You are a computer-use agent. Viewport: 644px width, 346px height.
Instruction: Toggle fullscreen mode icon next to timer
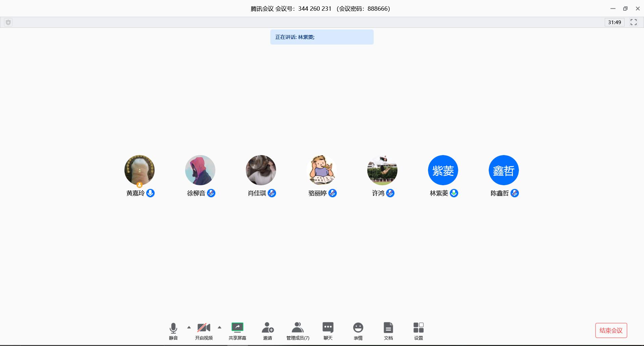633,22
